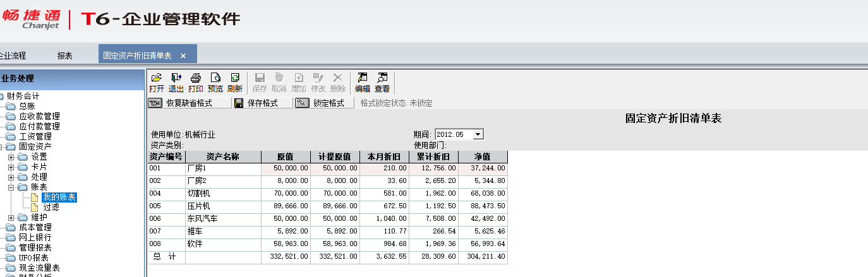
Task: Click asset number cell 001
Action: point(166,168)
